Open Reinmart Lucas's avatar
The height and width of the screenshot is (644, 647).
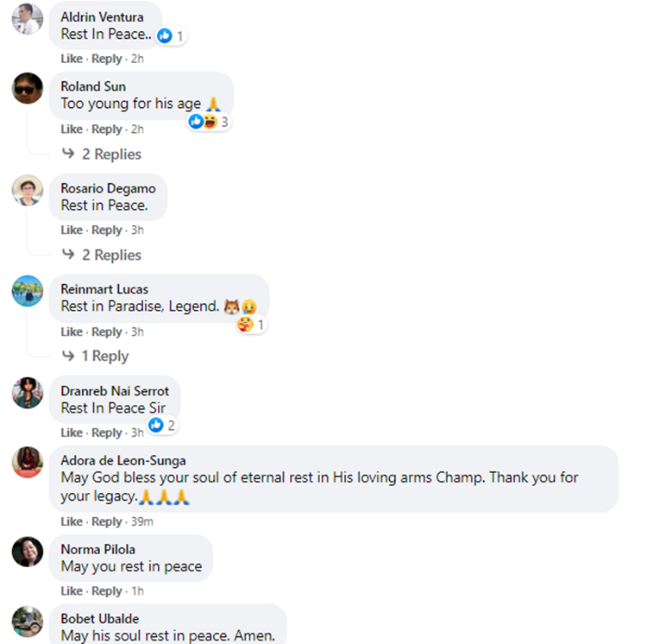coord(27,291)
